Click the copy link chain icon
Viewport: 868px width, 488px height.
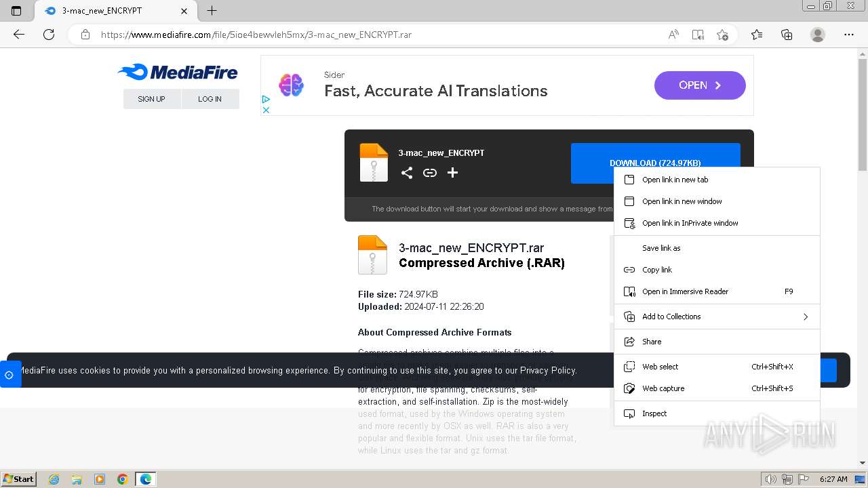(430, 173)
